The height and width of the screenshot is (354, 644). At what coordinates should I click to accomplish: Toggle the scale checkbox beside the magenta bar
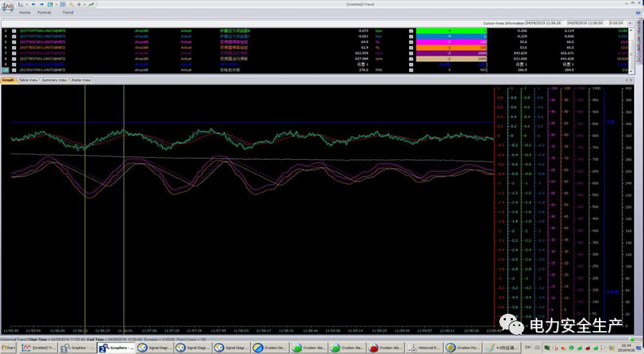pos(410,42)
